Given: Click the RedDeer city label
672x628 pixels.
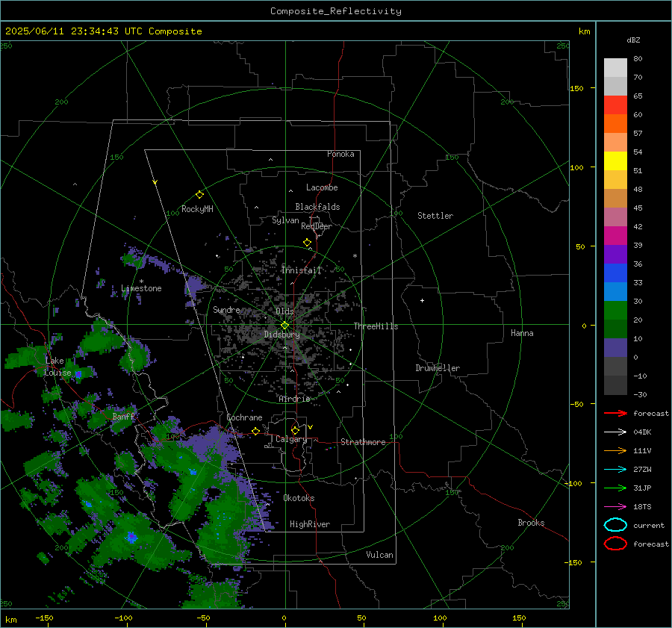Looking at the screenshot, I should coord(317,226).
